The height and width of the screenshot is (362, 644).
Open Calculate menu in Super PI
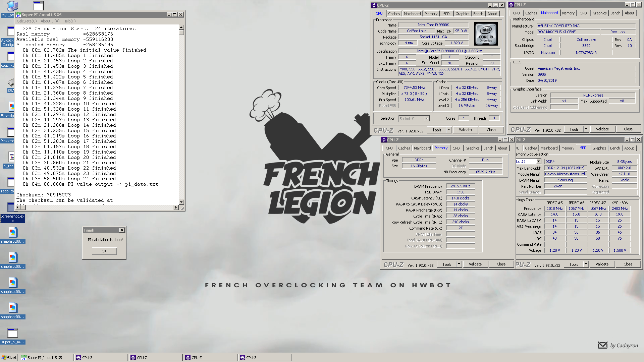point(26,21)
